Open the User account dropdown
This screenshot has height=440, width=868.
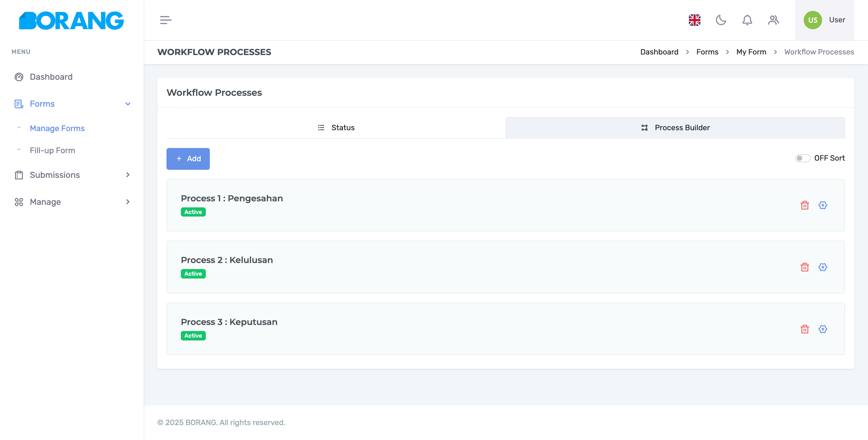click(x=824, y=20)
